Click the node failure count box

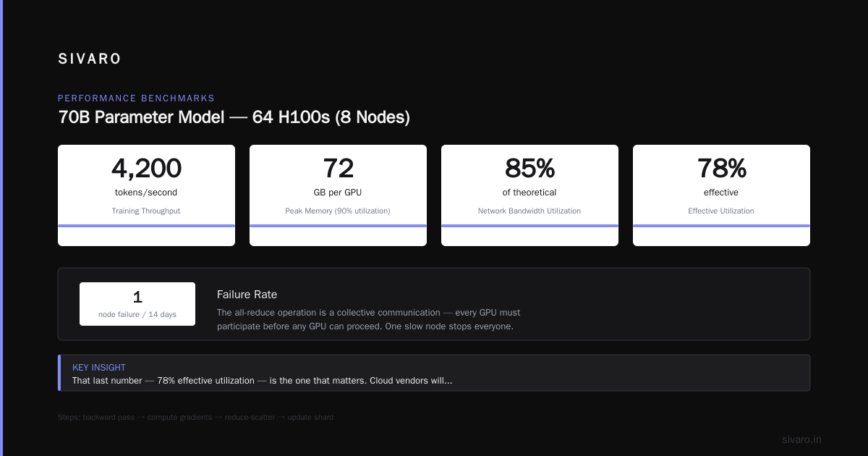(137, 304)
